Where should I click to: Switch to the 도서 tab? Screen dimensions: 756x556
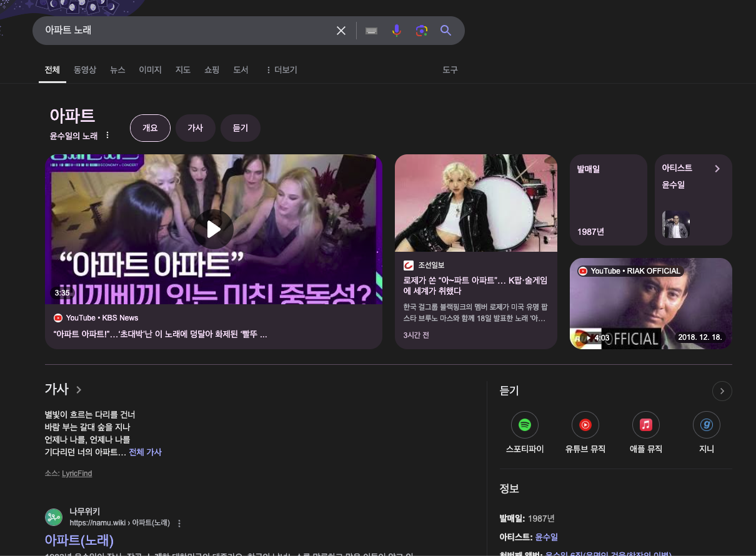[241, 70]
